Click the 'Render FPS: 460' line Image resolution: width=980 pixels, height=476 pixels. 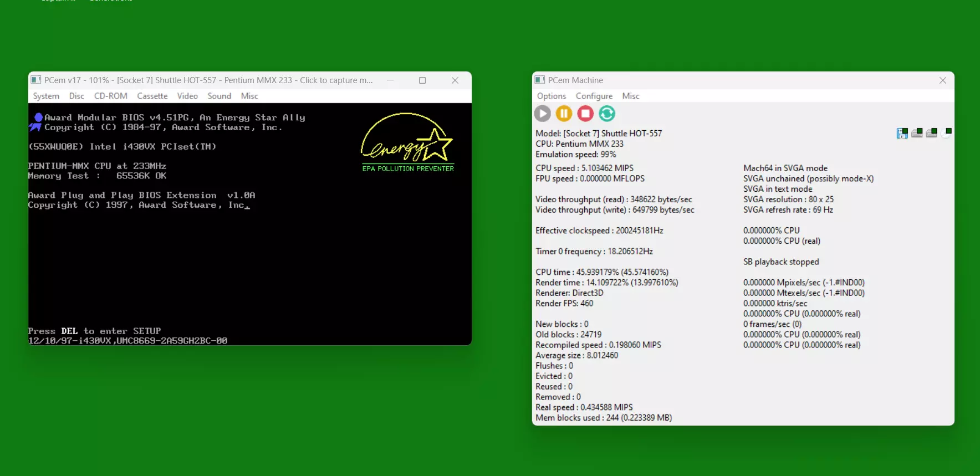click(x=564, y=303)
